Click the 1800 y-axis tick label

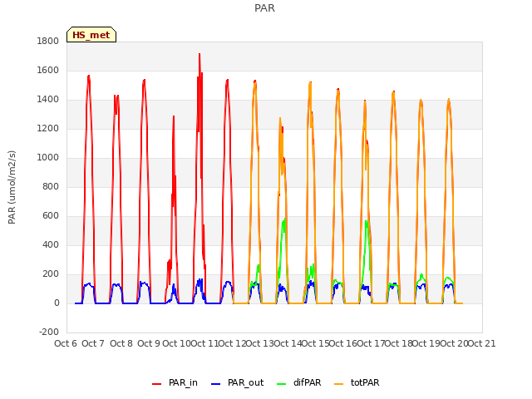(x=48, y=41)
